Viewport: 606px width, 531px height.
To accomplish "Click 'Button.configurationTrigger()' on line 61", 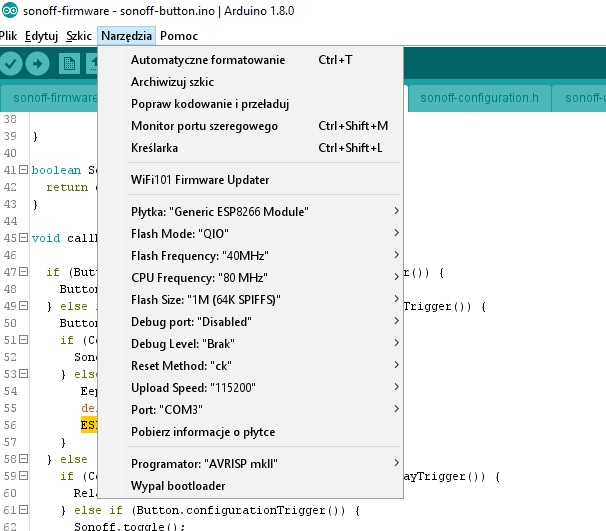I will tap(240, 511).
